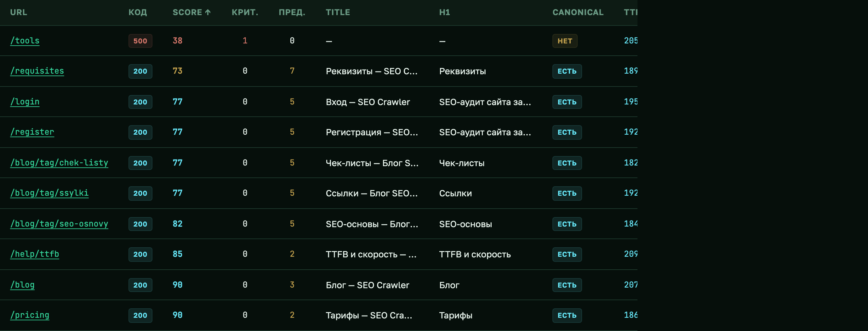
Task: Open the /register URL link
Action: point(32,132)
